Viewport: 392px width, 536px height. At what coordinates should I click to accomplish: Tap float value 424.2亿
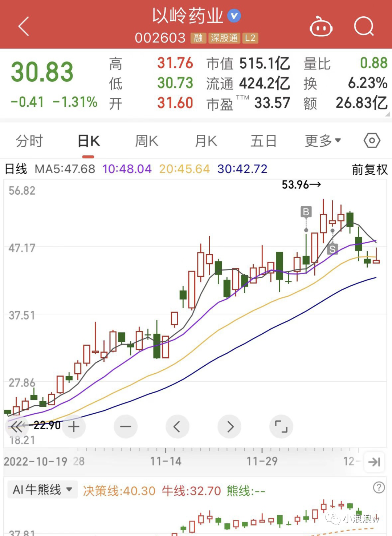pos(265,84)
